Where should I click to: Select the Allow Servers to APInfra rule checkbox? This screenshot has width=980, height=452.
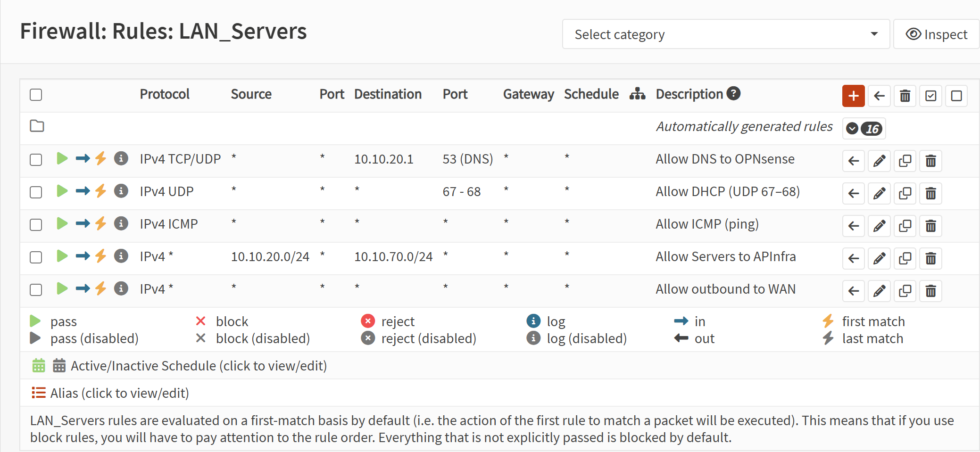point(36,257)
